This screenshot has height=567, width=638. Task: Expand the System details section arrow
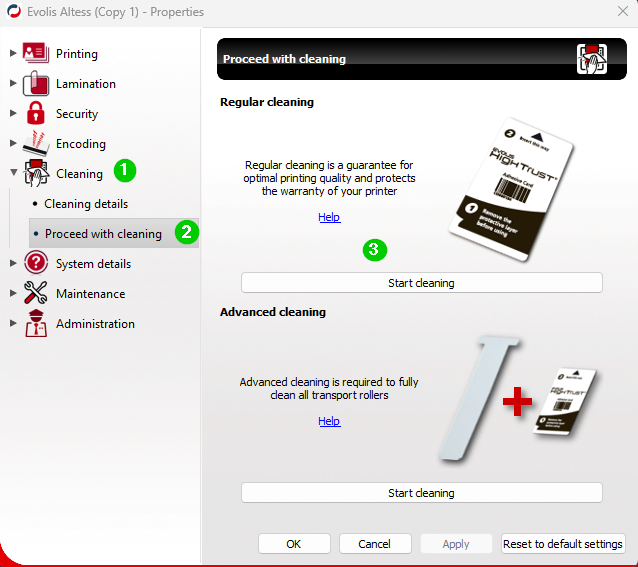click(x=13, y=263)
